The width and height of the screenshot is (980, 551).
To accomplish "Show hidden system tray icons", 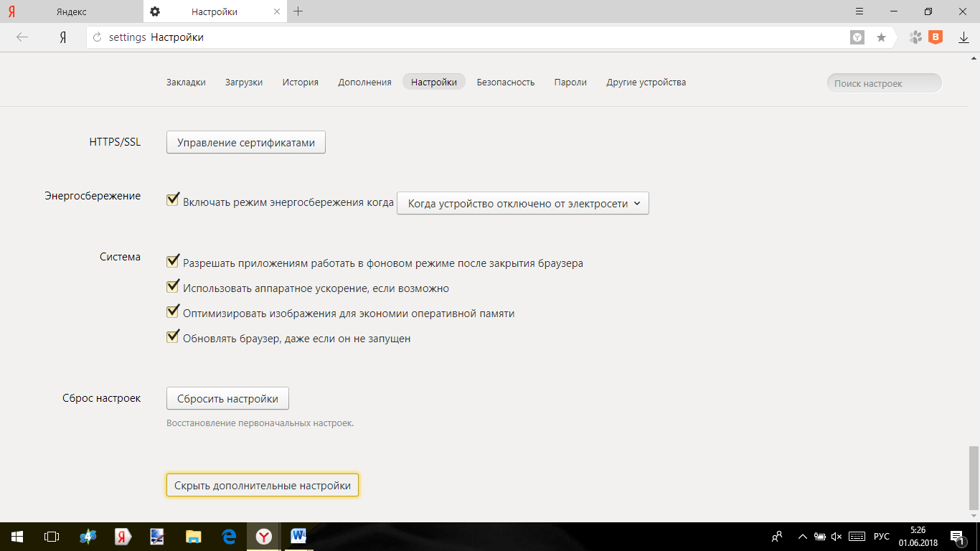I will (x=801, y=537).
